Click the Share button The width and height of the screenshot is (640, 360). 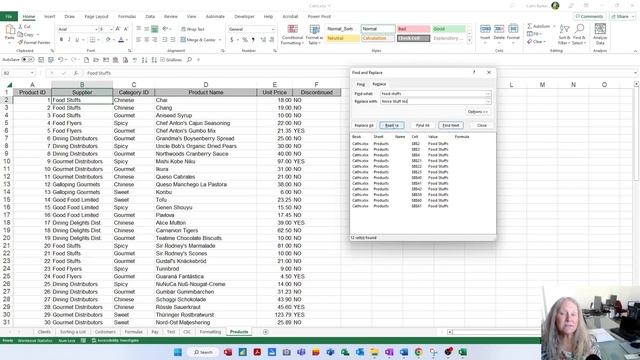pos(622,16)
